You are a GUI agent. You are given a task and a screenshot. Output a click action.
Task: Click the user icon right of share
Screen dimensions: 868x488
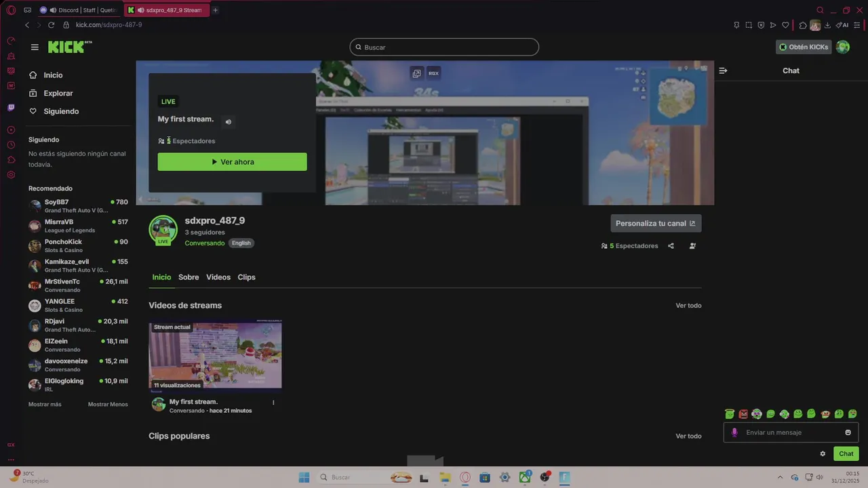click(692, 246)
